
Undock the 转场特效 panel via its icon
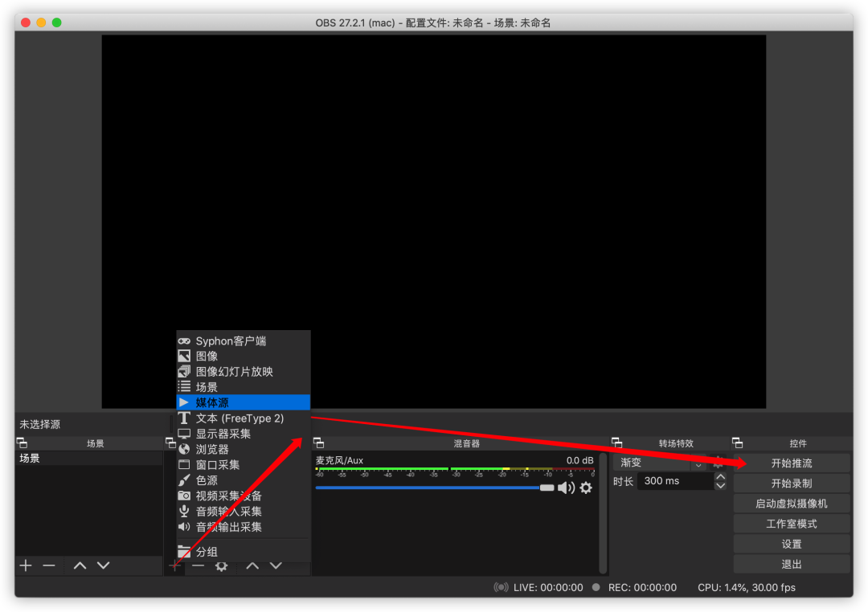coord(616,443)
